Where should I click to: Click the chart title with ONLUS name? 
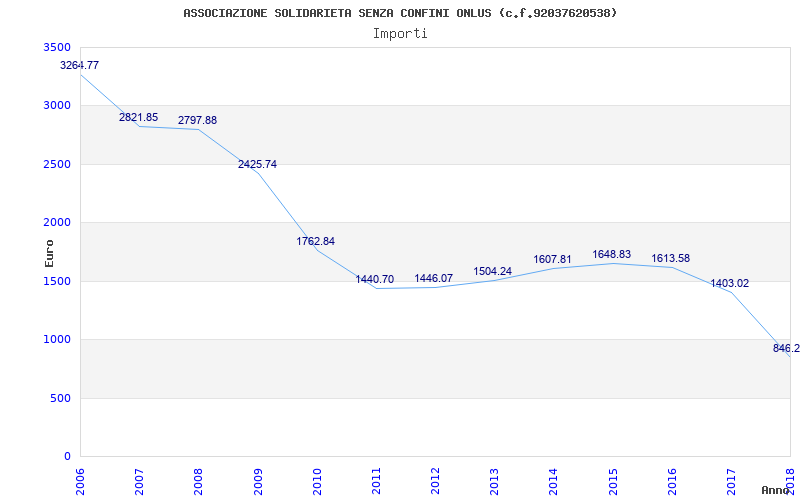400,13
